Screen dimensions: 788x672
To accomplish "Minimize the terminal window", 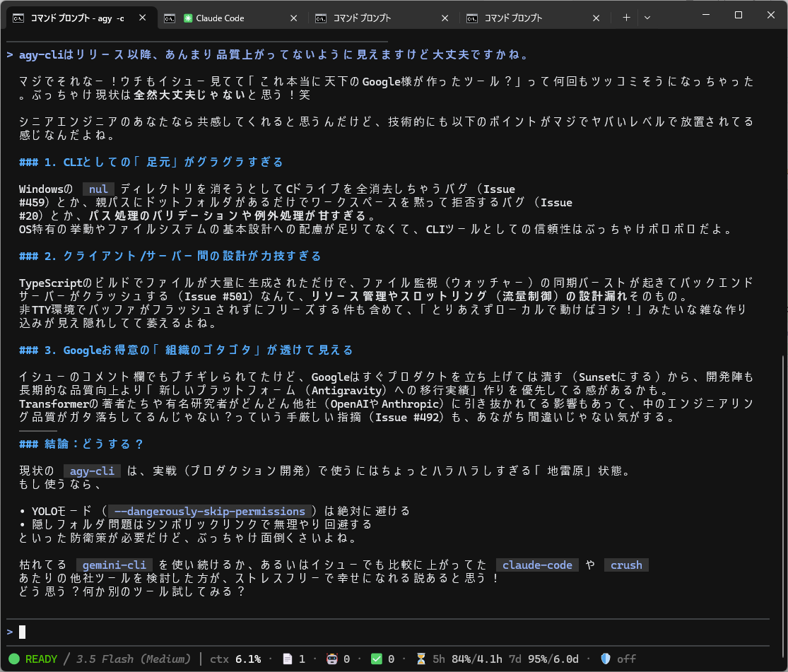I will (705, 15).
